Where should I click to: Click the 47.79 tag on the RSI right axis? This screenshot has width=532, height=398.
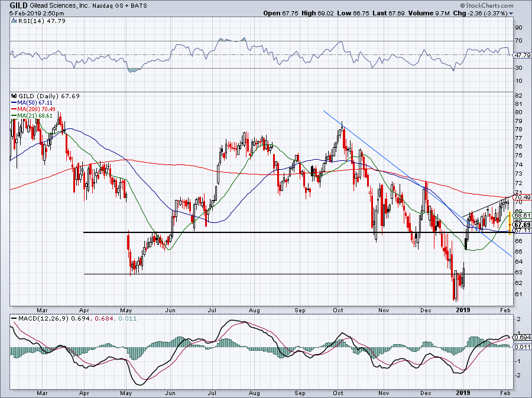[x=522, y=55]
